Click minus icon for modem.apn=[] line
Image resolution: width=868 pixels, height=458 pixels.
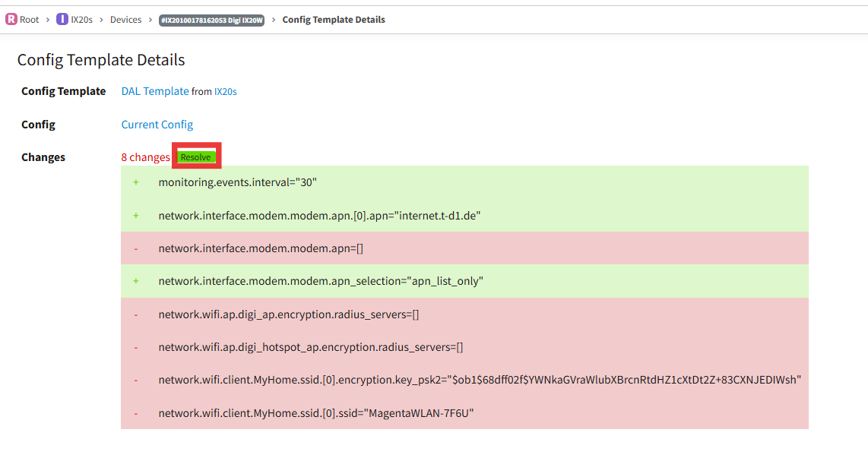(x=135, y=248)
